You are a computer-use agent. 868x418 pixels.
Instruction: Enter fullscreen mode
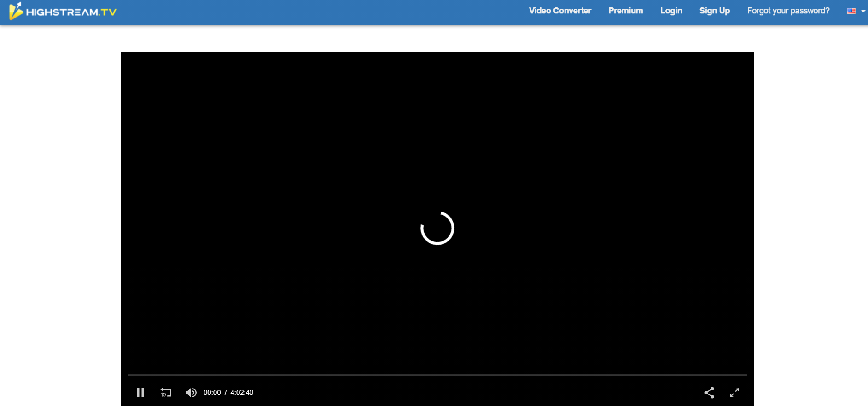click(x=734, y=393)
